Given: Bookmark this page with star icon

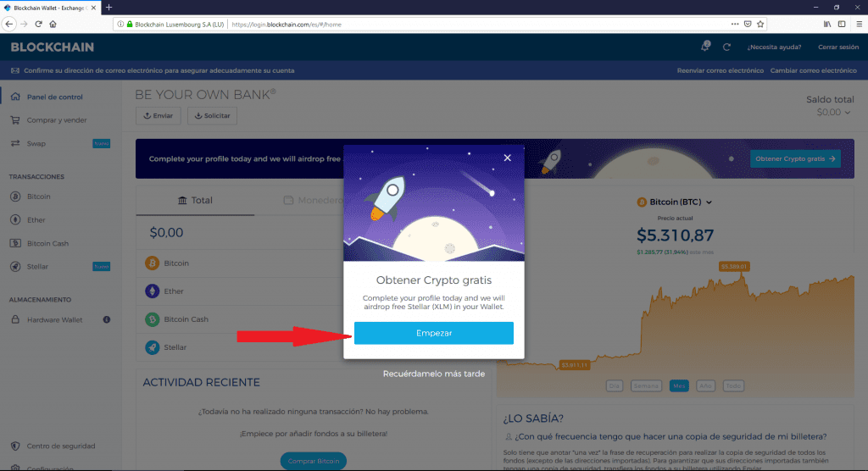Looking at the screenshot, I should pyautogui.click(x=760, y=24).
